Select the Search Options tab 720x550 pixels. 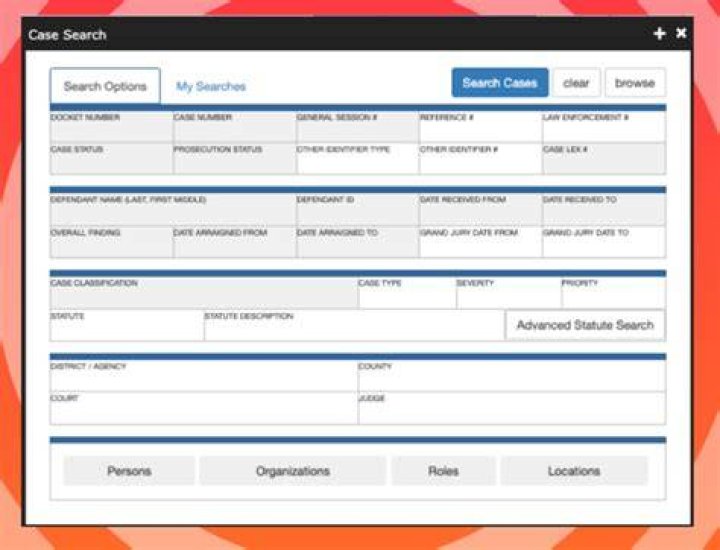coord(105,86)
